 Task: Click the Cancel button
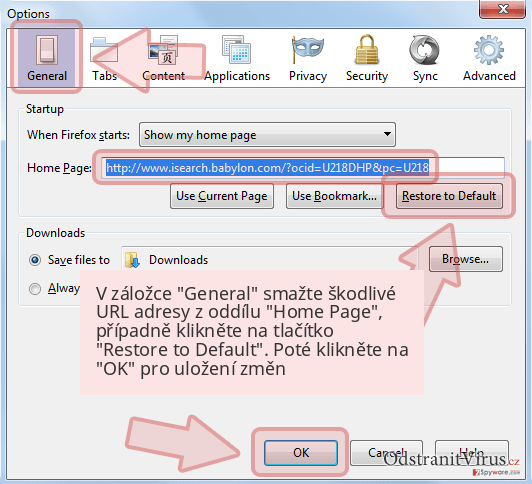tap(386, 453)
